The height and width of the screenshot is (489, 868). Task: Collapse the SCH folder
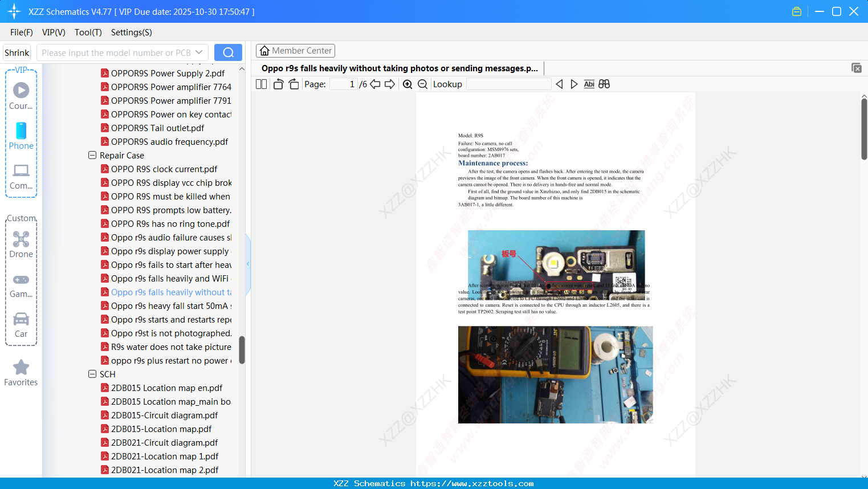point(92,374)
